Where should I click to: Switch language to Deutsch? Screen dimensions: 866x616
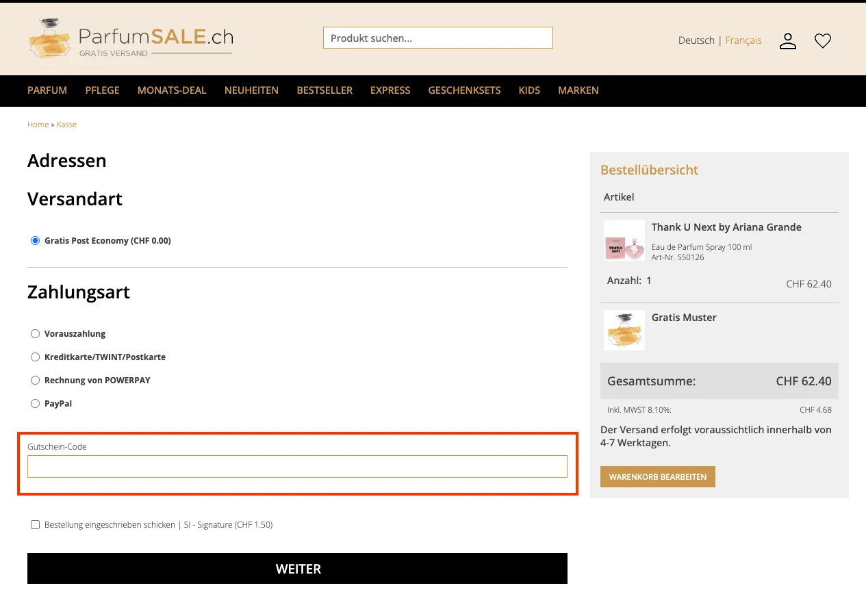[x=696, y=40]
